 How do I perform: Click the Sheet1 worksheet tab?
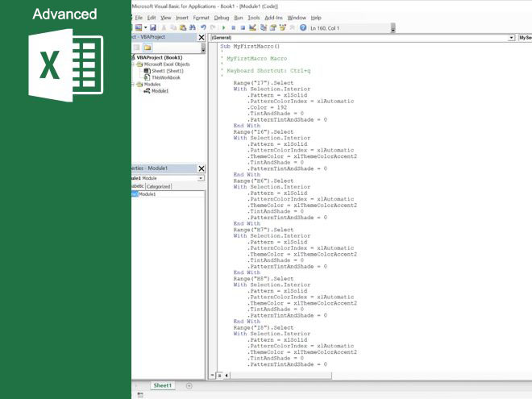163,385
